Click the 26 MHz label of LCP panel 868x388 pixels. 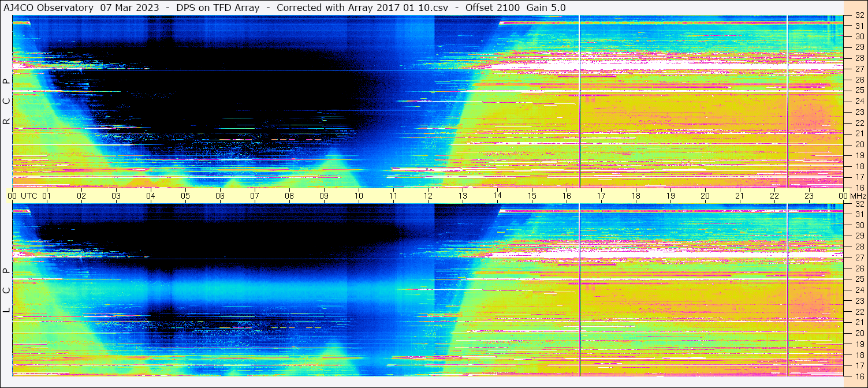[859, 268]
